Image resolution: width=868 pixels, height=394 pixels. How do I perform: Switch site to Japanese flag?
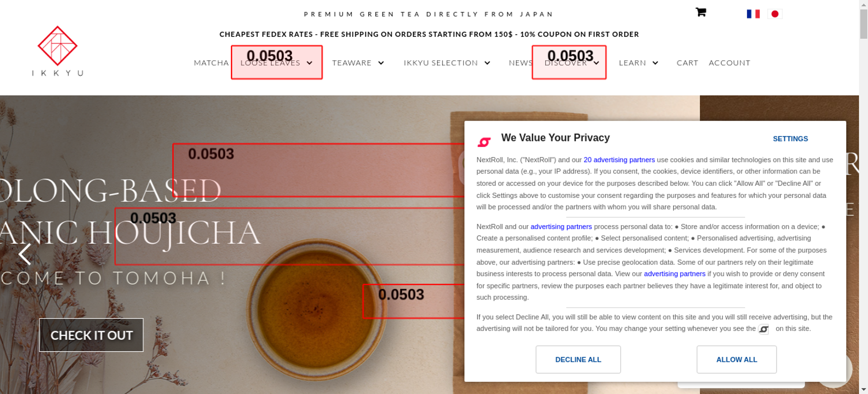click(x=775, y=14)
